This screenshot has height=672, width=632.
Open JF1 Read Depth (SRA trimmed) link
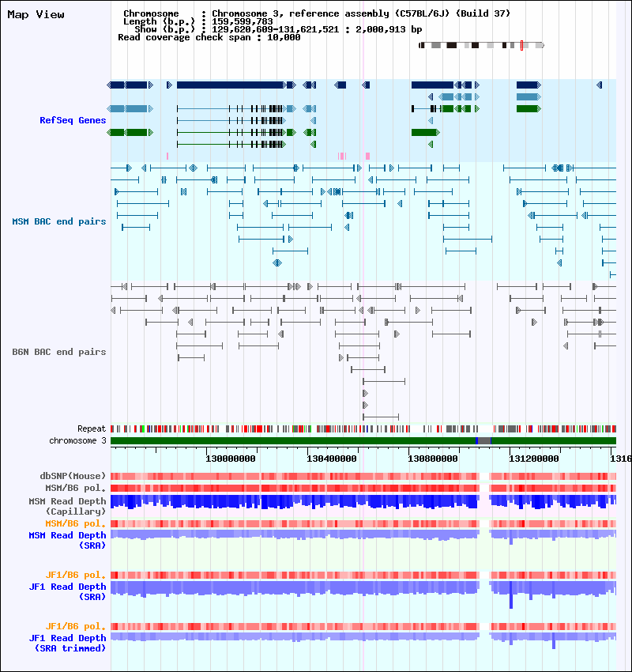click(x=68, y=644)
